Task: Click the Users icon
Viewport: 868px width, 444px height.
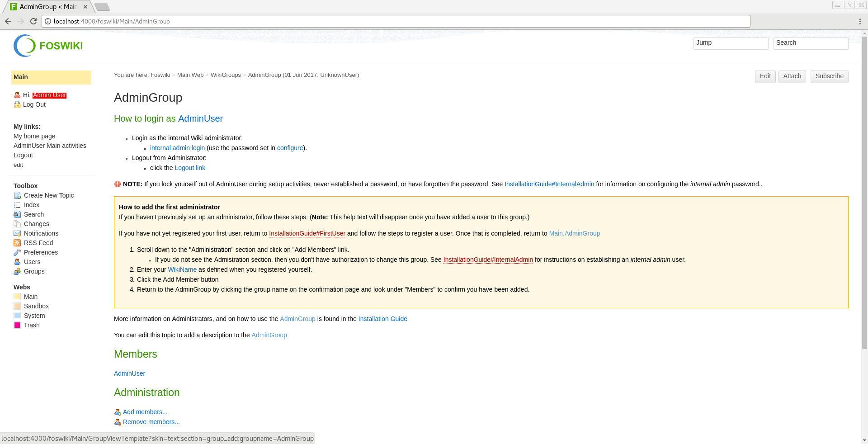Action: 17,262
